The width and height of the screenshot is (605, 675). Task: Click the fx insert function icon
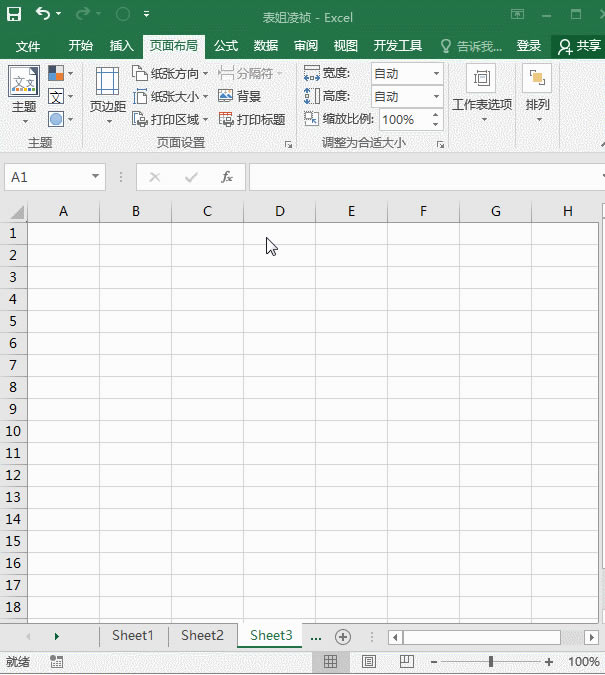227,177
